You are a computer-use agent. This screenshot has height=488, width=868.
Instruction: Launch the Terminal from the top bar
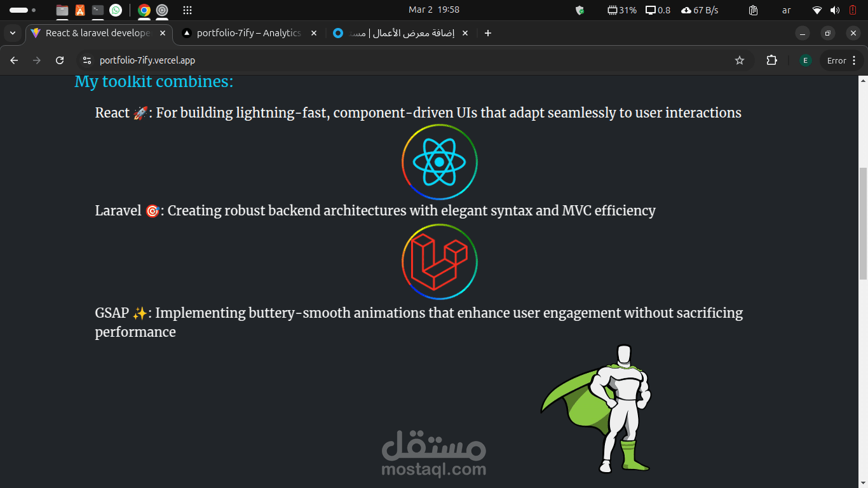click(98, 10)
